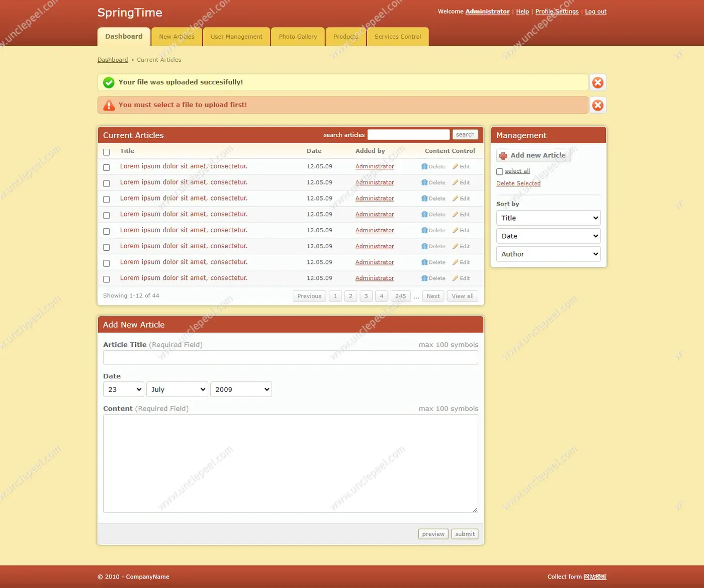The width and height of the screenshot is (704, 588).
Task: Go to page 3 of articles
Action: 366,296
